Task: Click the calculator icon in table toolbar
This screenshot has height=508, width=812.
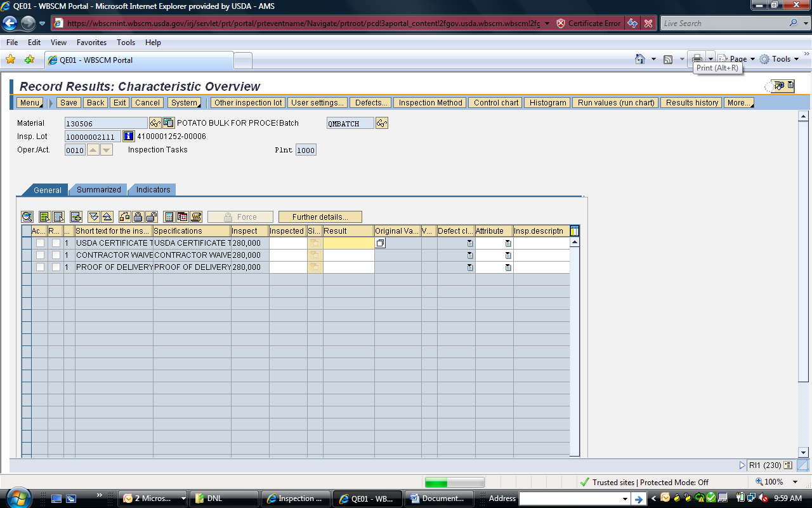Action: [x=169, y=217]
